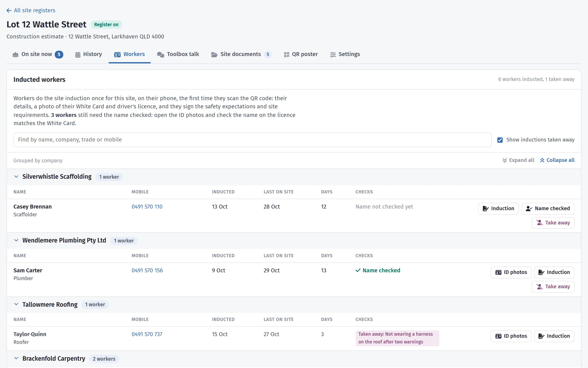Open the Site documents tab
Image resolution: width=588 pixels, height=368 pixels.
pos(242,54)
